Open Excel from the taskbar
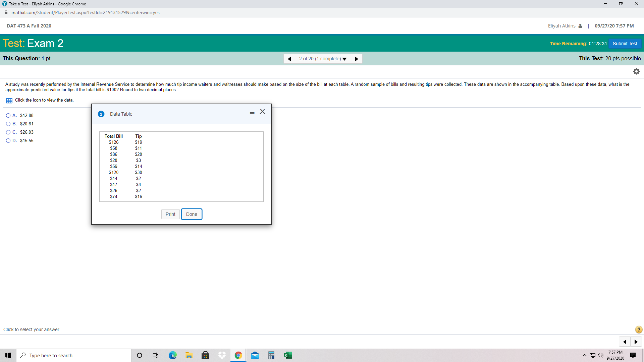 (x=288, y=355)
